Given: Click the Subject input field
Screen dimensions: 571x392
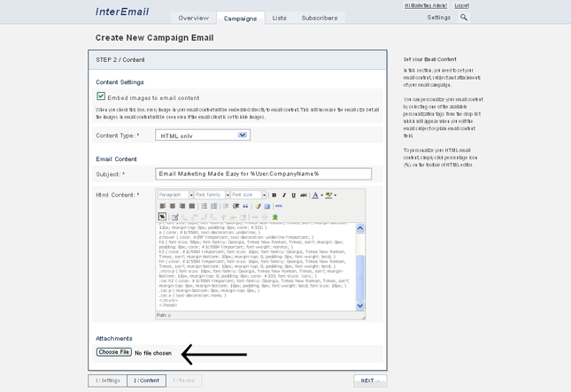Looking at the screenshot, I should click(x=263, y=174).
